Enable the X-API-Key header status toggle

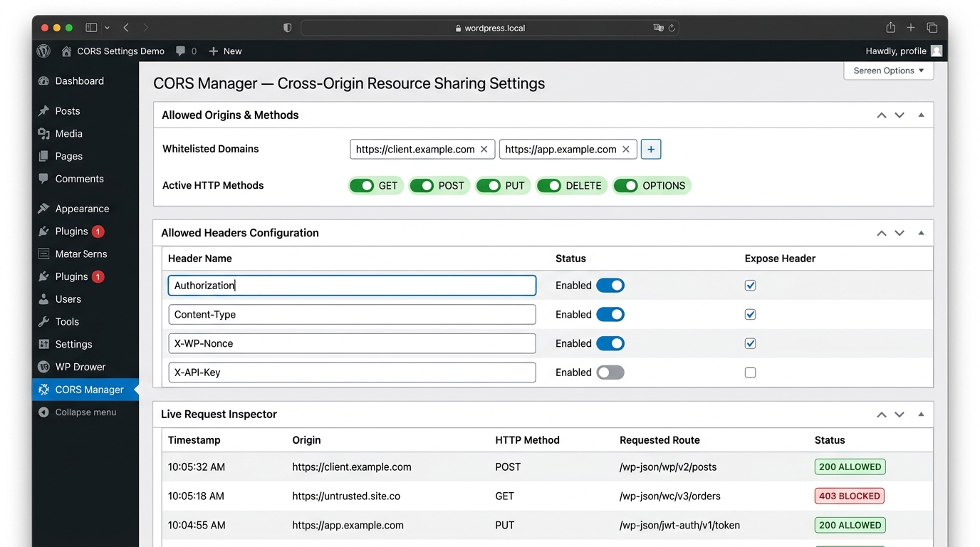[610, 373]
